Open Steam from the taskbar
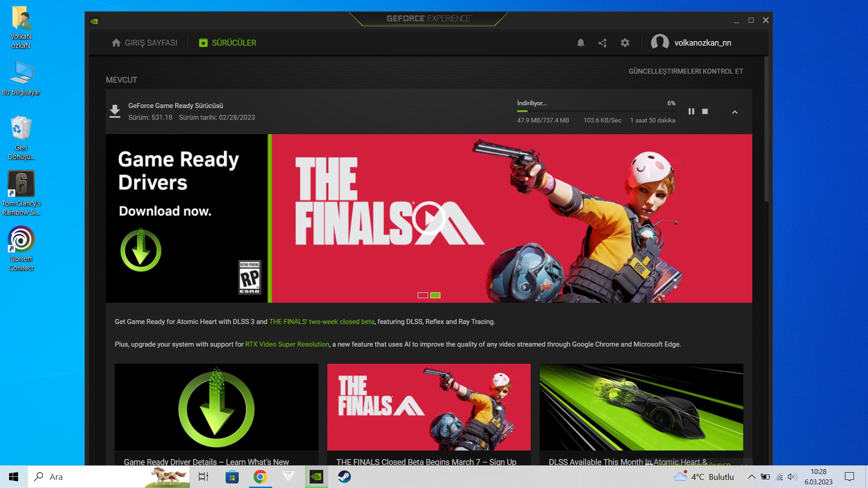Image resolution: width=868 pixels, height=488 pixels. (344, 477)
